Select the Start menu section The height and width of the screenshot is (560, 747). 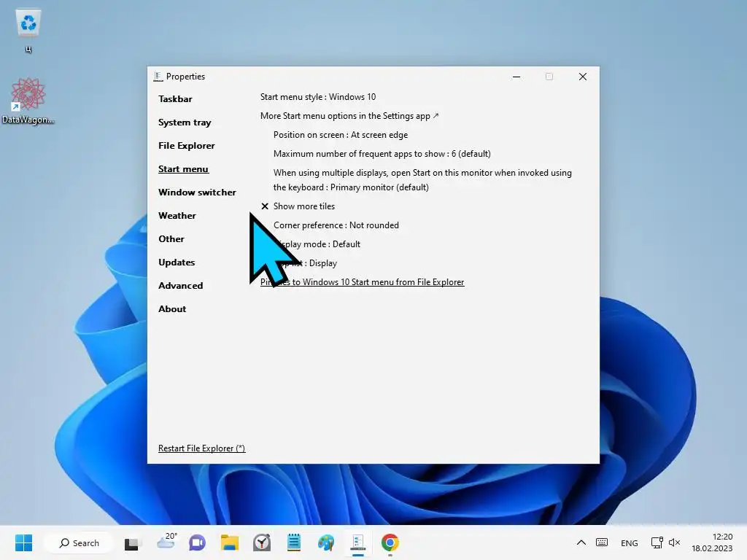(x=183, y=169)
